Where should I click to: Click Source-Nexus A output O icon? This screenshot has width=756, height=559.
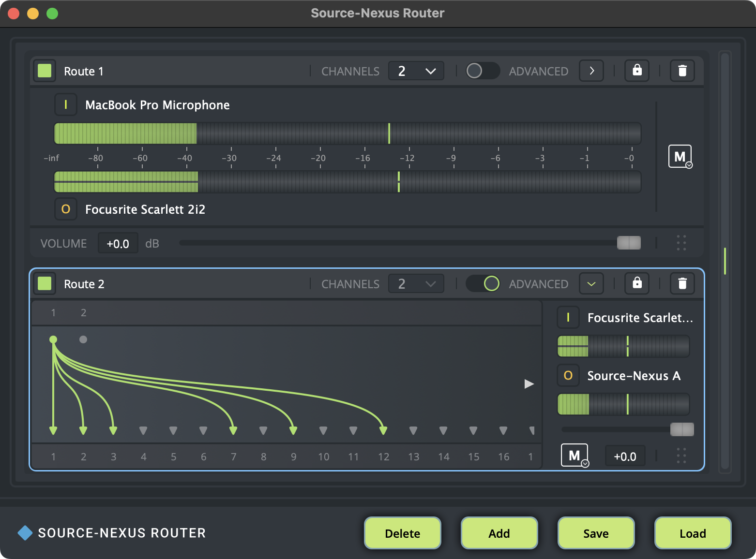coord(568,375)
